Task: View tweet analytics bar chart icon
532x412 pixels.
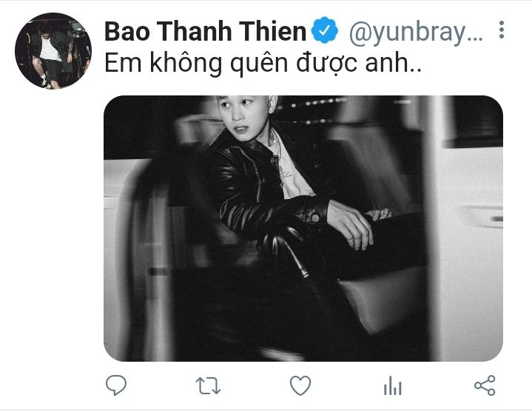Action: 393,386
